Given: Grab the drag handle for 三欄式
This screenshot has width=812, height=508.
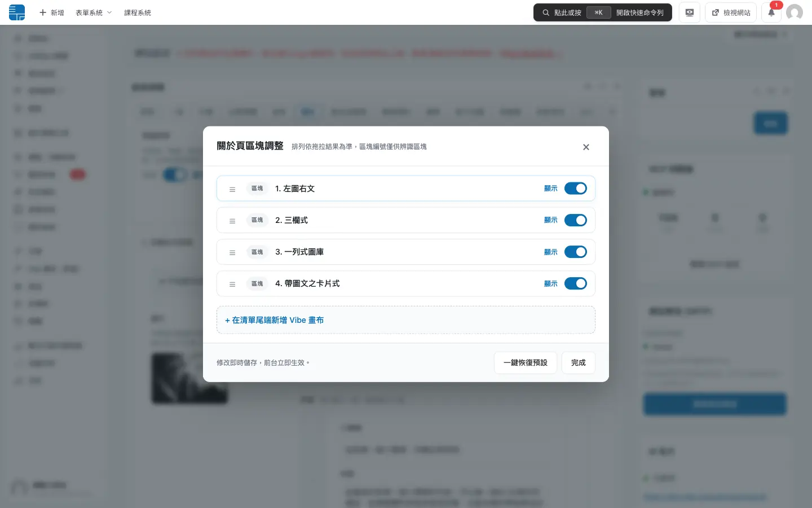Looking at the screenshot, I should pos(232,221).
